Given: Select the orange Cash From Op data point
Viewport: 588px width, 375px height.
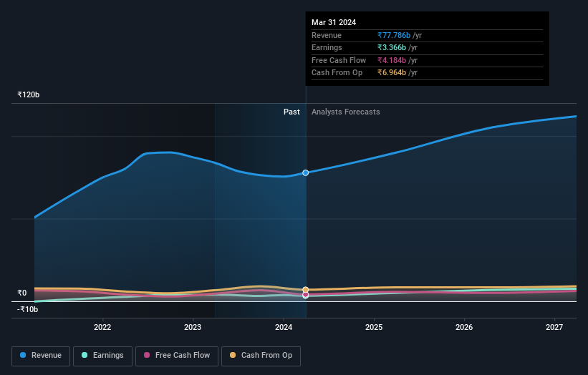Looking at the screenshot, I should pos(306,290).
